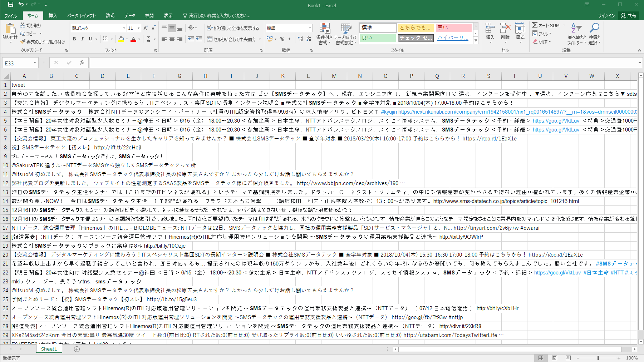Viewport: 644px width, 362px height.
Task: Expand the formula bar
Action: point(639,63)
